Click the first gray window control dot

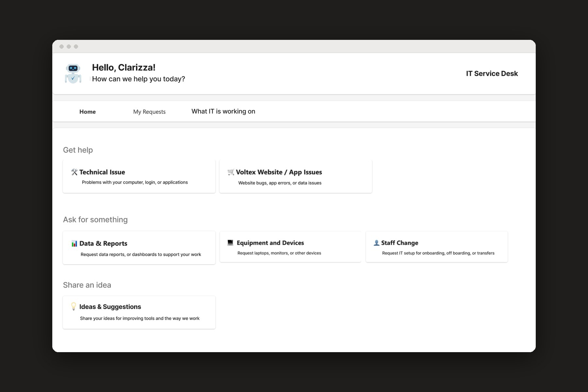click(x=61, y=46)
